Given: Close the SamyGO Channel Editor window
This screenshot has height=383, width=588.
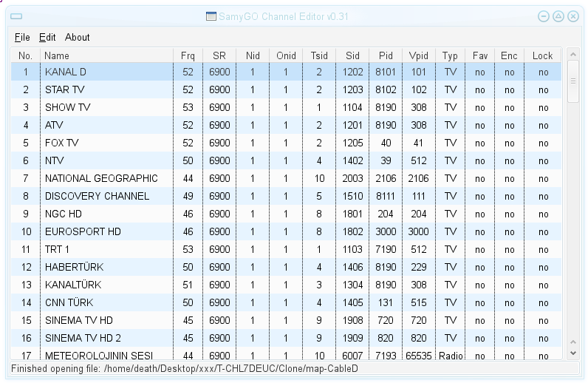Looking at the screenshot, I should tap(573, 16).
